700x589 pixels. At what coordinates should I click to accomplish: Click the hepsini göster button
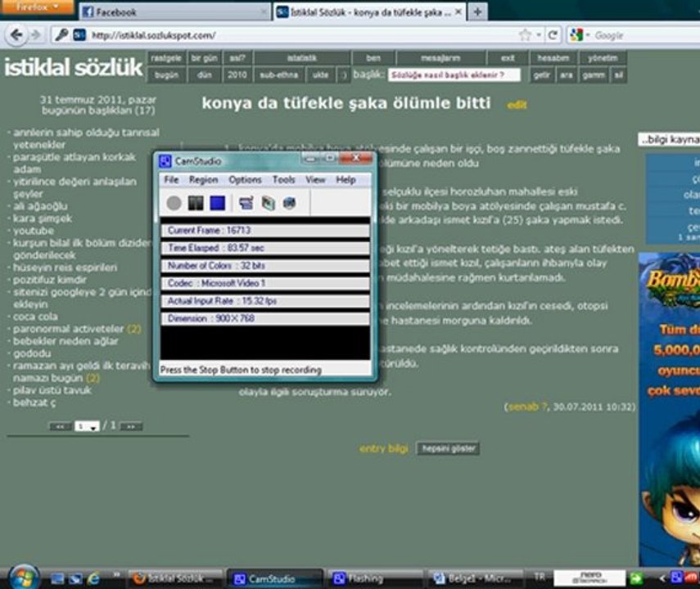448,448
